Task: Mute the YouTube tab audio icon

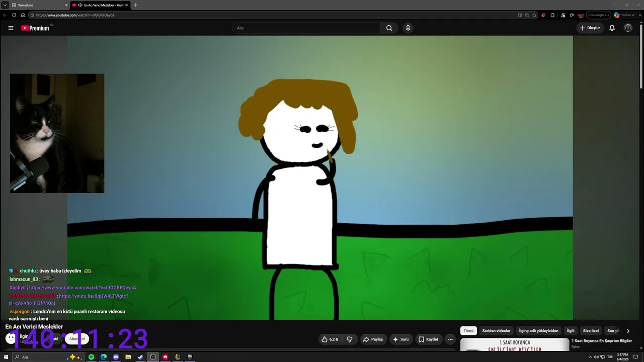Action: 80,5
